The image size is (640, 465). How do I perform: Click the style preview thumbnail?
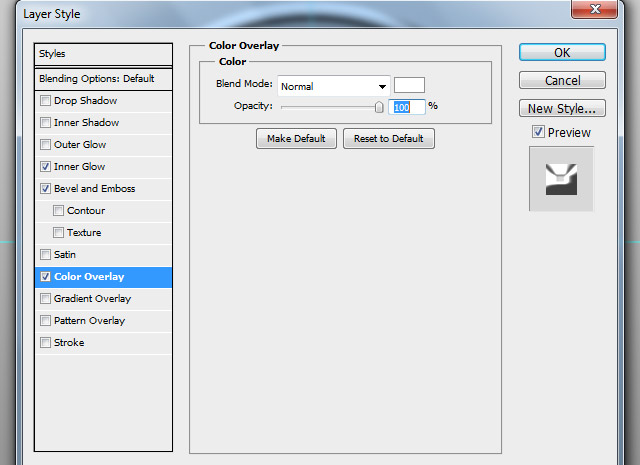click(x=561, y=179)
